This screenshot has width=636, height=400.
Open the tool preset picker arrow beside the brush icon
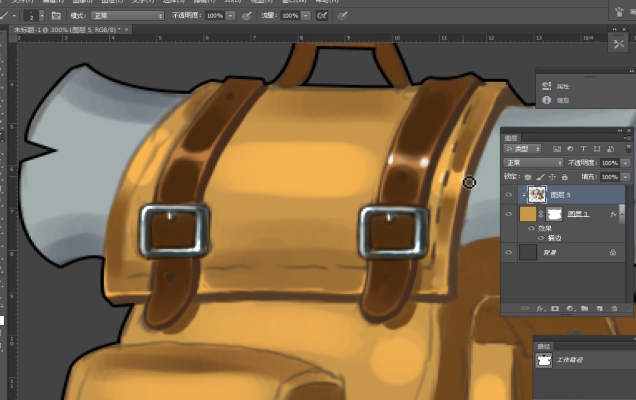pyautogui.click(x=14, y=16)
